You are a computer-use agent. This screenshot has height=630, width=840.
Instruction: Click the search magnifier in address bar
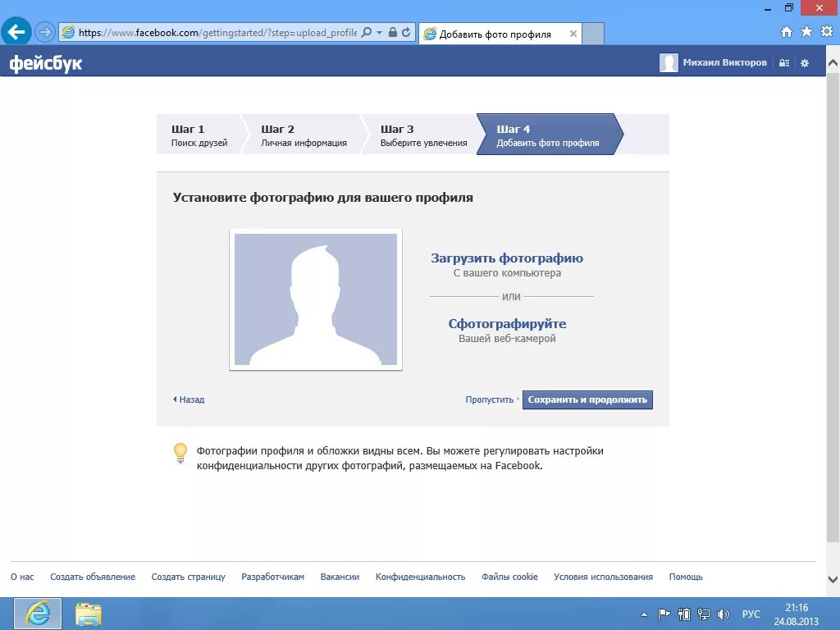(x=367, y=32)
